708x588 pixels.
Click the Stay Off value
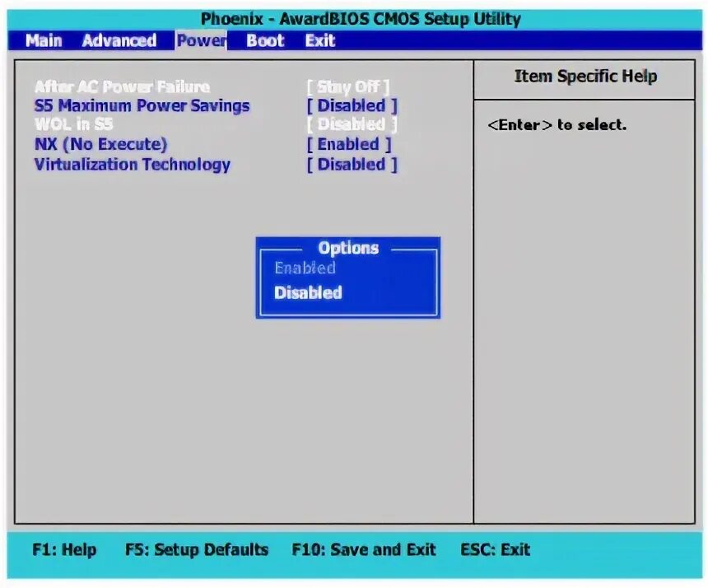click(x=348, y=86)
